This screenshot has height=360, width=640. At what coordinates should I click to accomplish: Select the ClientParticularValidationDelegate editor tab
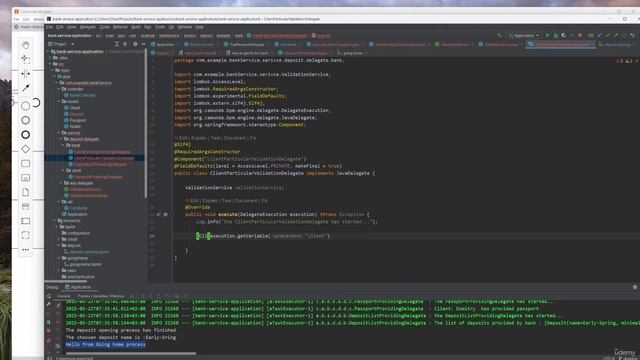[x=560, y=44]
